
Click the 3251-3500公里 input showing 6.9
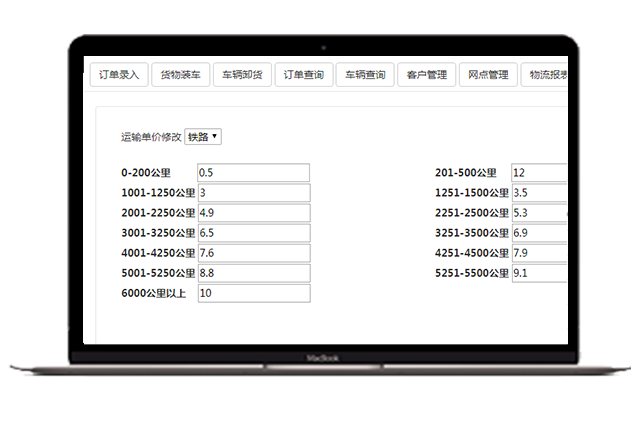pos(539,233)
